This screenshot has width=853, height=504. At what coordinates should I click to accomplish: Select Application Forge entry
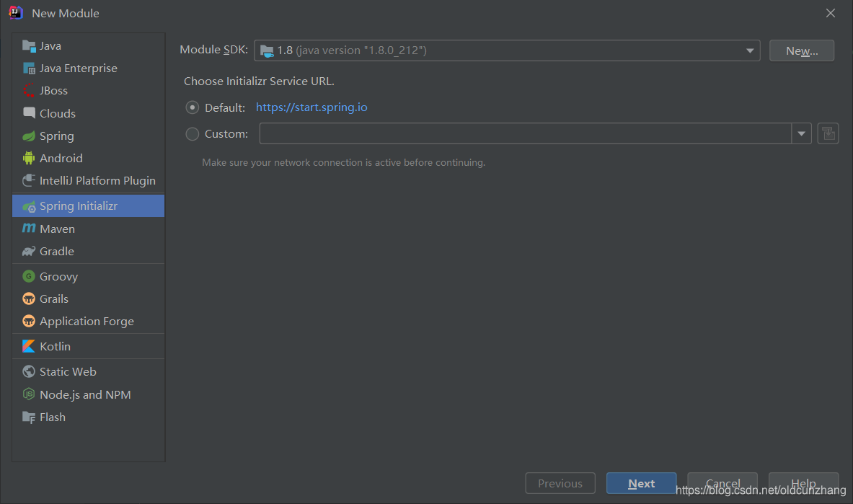88,321
